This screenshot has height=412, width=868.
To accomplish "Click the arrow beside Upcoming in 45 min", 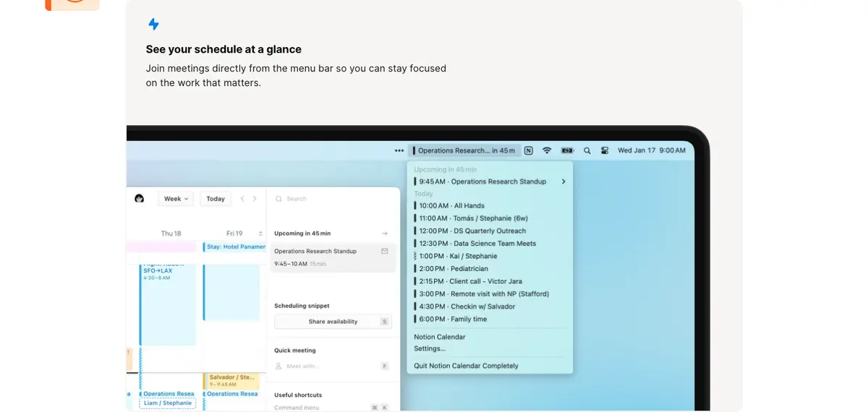I will tap(385, 233).
